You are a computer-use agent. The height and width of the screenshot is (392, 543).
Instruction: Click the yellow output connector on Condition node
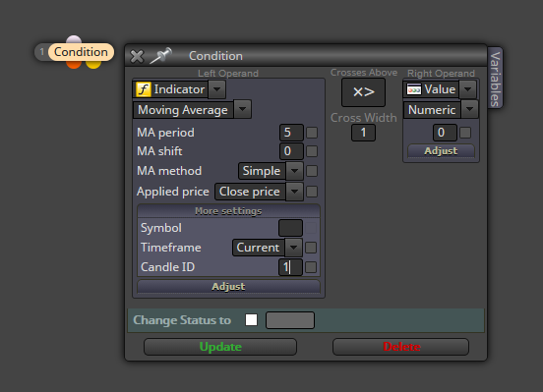[93, 65]
